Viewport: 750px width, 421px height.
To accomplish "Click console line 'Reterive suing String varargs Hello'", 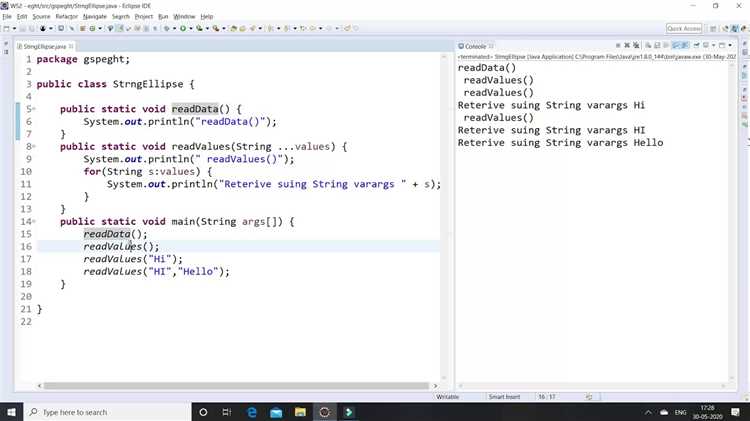I will (561, 143).
